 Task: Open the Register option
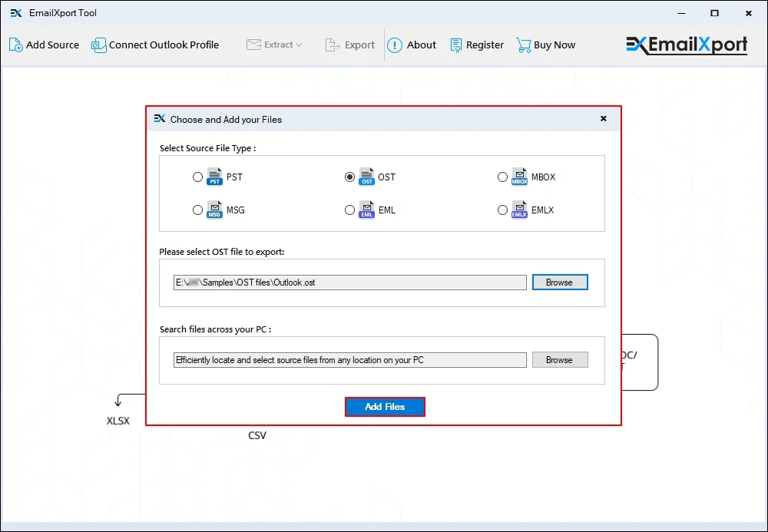coord(477,45)
